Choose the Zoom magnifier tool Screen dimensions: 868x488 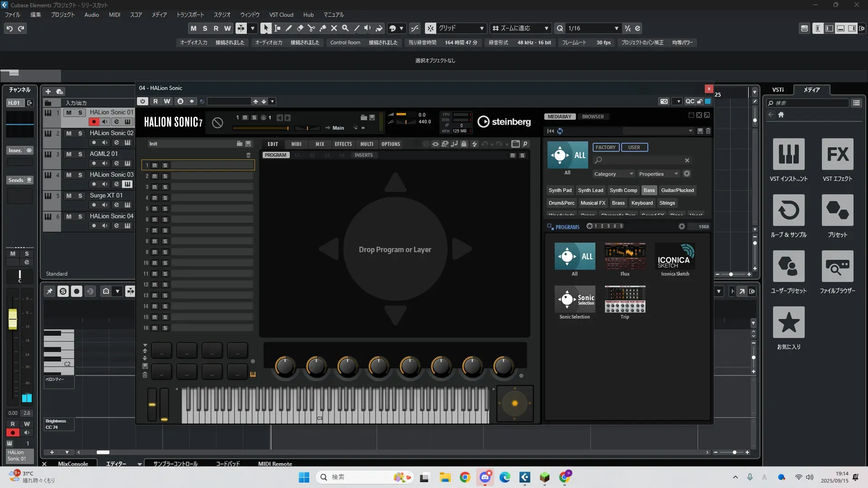(345, 28)
